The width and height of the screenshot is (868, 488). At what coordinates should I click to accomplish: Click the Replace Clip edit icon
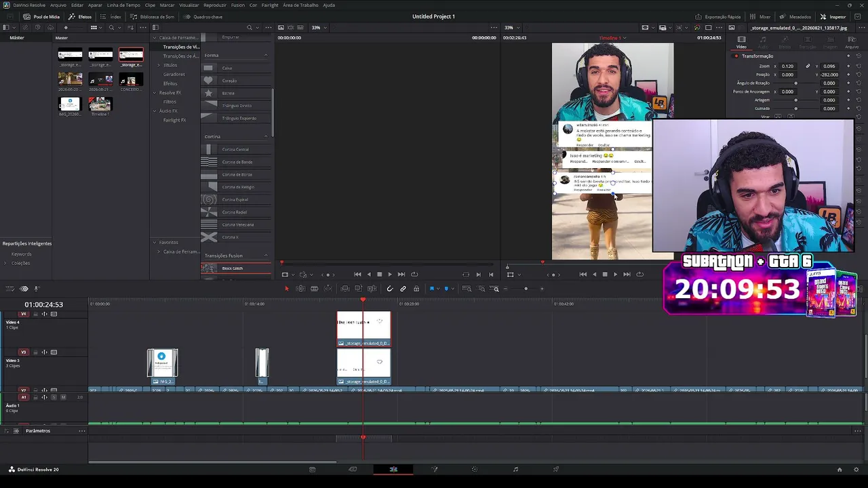(x=372, y=289)
